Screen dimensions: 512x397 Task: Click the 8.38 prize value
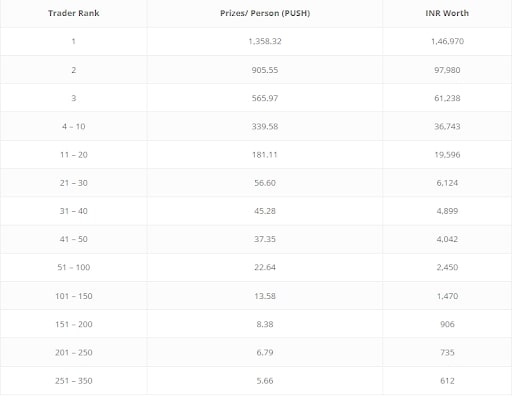coord(265,324)
